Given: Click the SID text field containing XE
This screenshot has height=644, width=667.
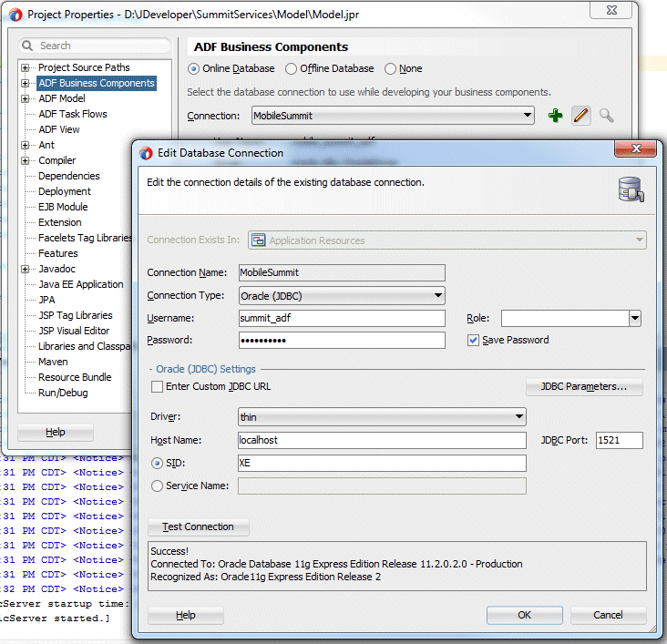Looking at the screenshot, I should coord(382,464).
